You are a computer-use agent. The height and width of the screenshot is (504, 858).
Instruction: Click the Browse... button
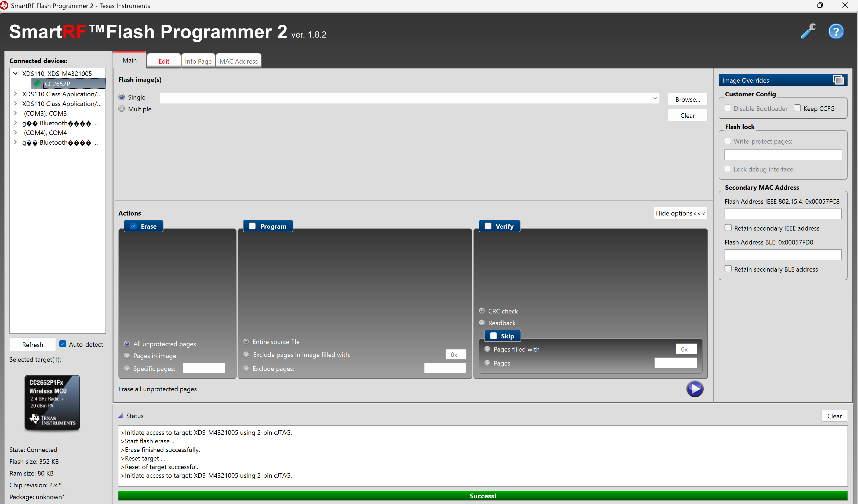688,99
